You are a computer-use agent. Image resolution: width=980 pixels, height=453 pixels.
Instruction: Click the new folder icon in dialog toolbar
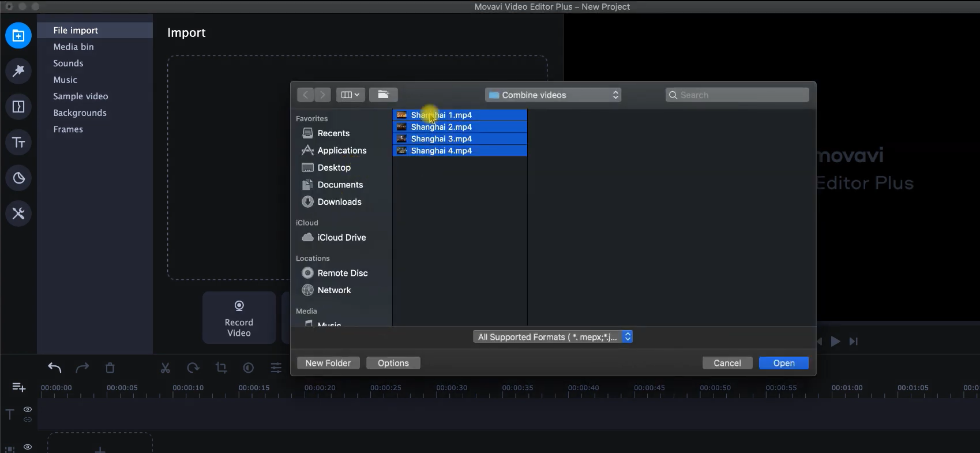384,95
